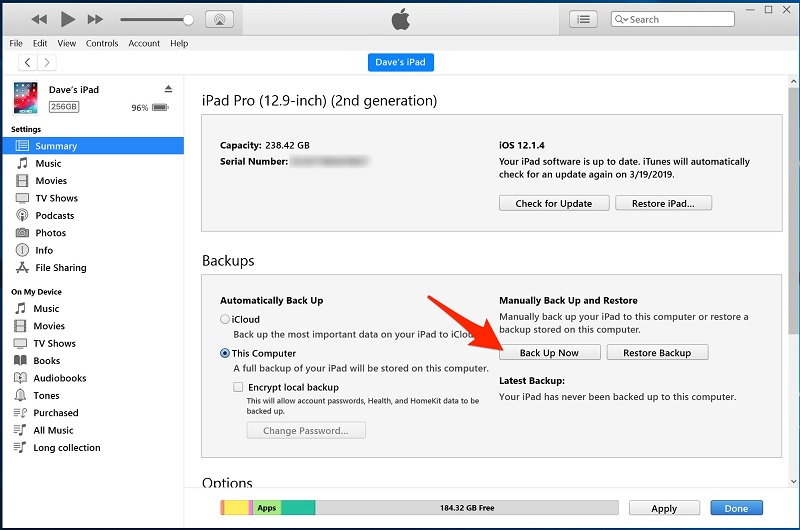The height and width of the screenshot is (530, 800).
Task: Click the Capacity: 238.42 GB text
Action: (265, 145)
